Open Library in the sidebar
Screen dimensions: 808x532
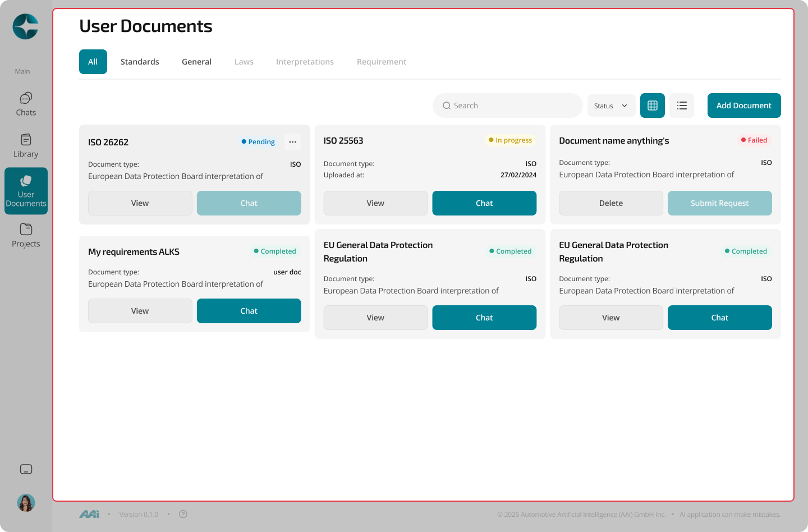[x=26, y=146]
